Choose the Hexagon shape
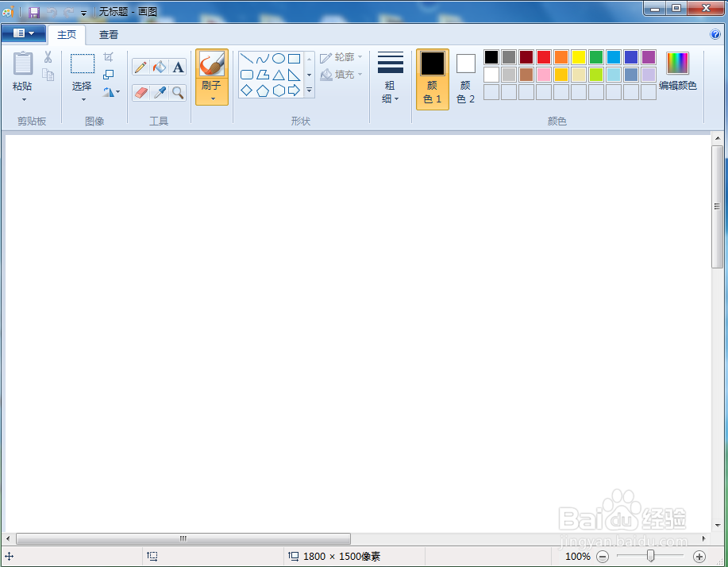The width and height of the screenshot is (728, 567). 278,90
